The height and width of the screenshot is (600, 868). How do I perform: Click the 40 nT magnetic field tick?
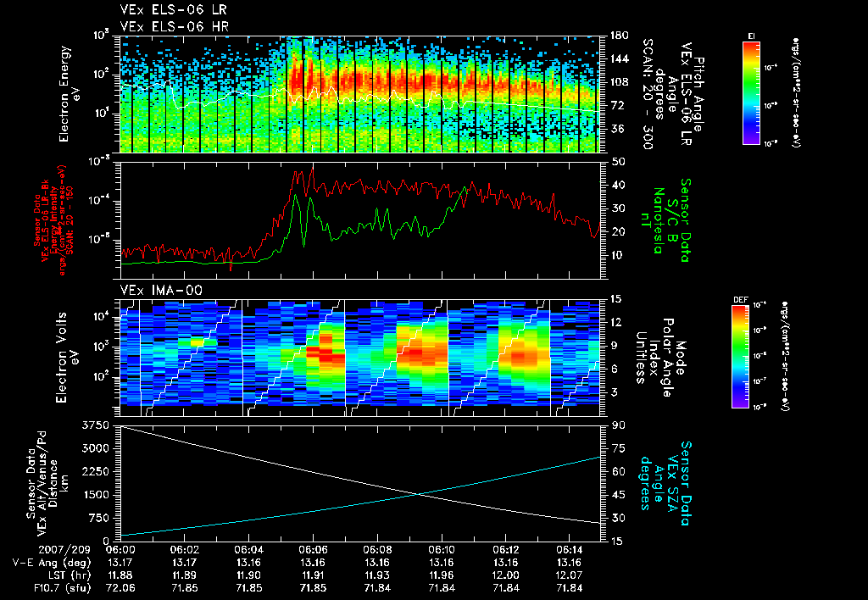click(618, 185)
